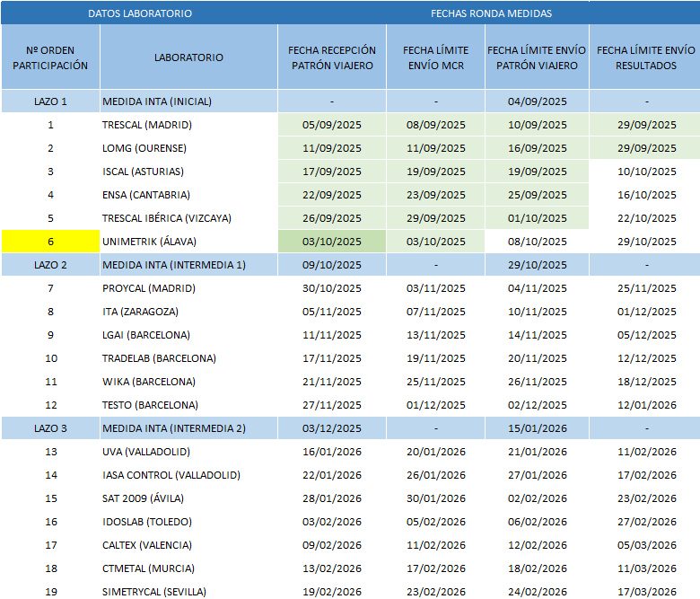700x599 pixels.
Task: Select the FECHA RECEPCIÓN PATRÓN VIAJERO header
Action: pyautogui.click(x=332, y=57)
